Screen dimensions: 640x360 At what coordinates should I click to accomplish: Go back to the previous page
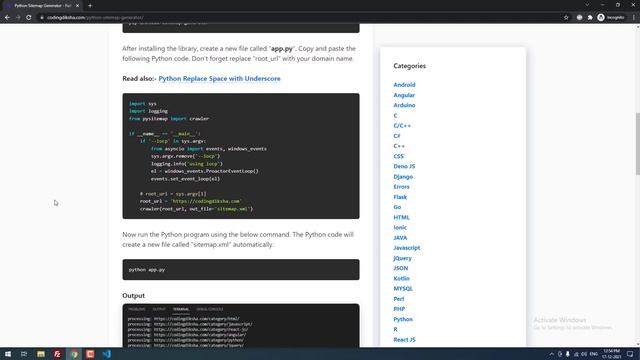click(x=7, y=18)
